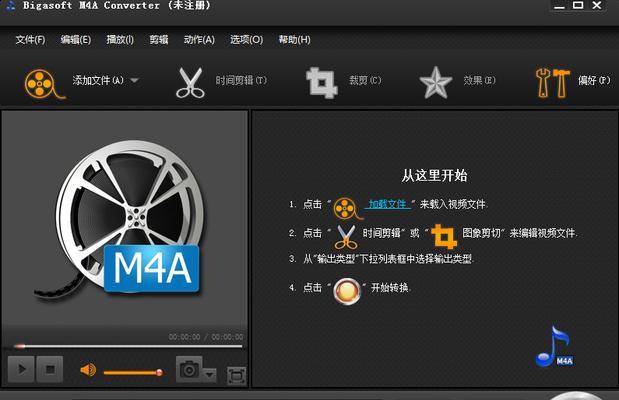The width and height of the screenshot is (619, 400).
Task: Click the application icon in title bar
Action: [x=10, y=6]
